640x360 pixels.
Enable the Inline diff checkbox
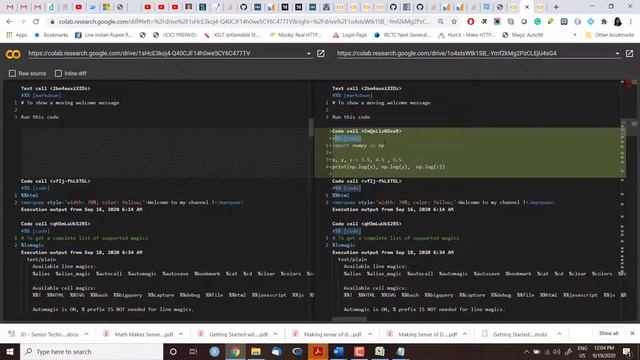click(58, 73)
